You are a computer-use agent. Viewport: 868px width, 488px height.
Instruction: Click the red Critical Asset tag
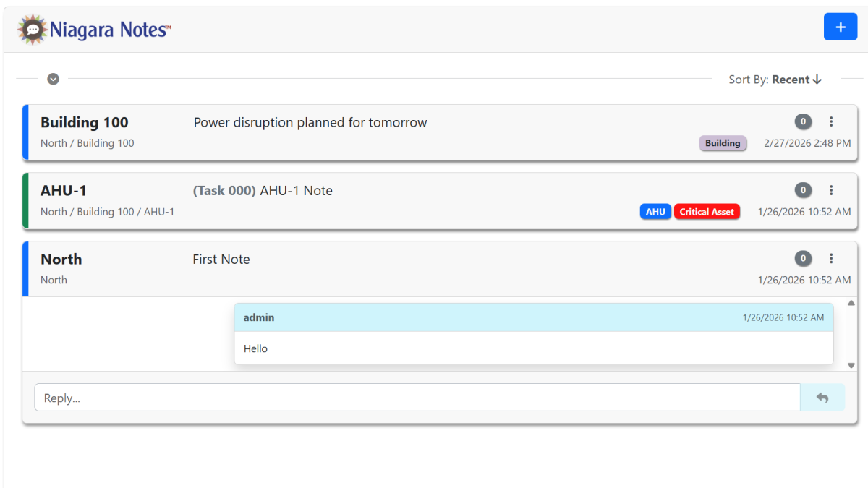click(707, 212)
